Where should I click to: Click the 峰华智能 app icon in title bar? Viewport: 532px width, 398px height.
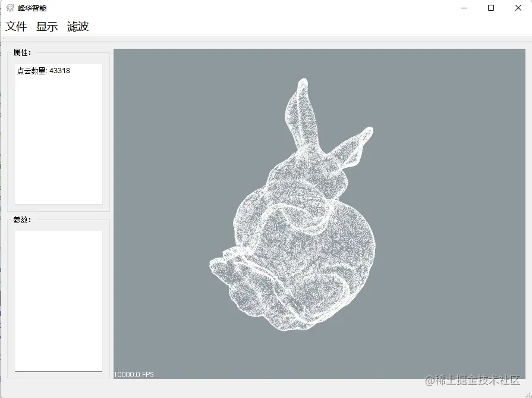click(10, 8)
